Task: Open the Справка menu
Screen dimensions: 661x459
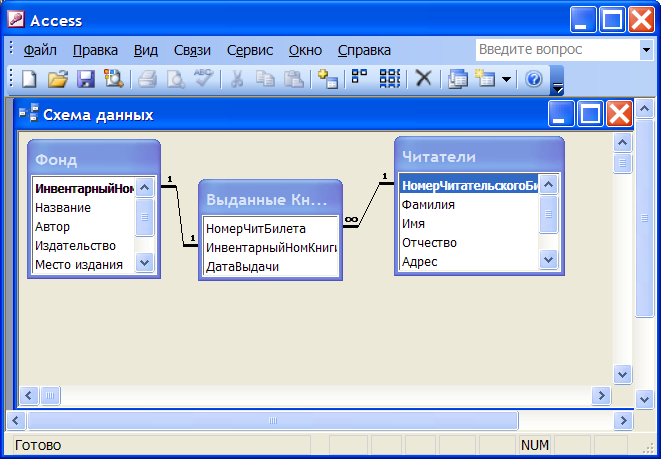Action: click(364, 51)
